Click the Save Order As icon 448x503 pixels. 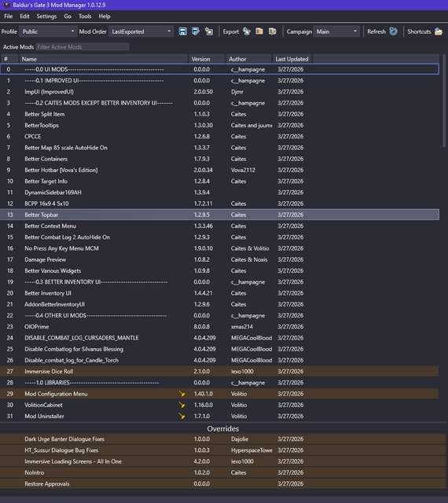pyautogui.click(x=196, y=31)
